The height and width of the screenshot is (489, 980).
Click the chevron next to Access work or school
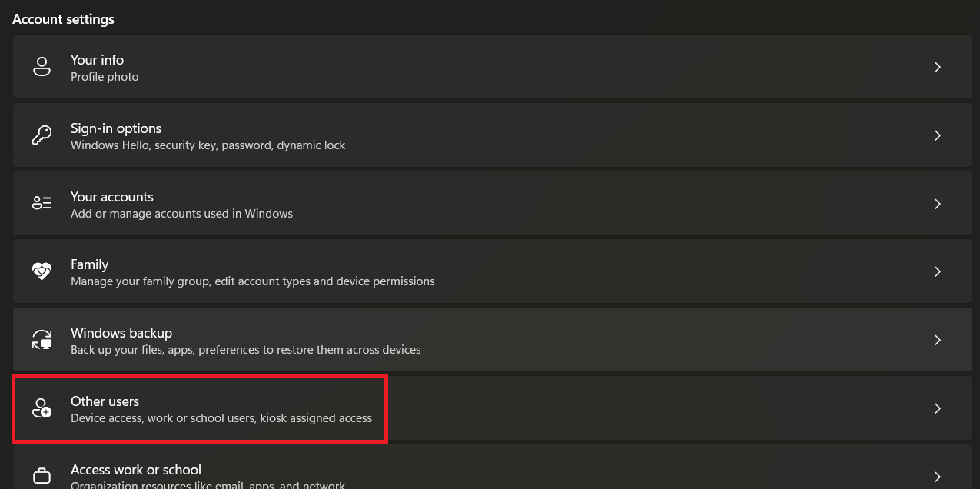click(937, 476)
